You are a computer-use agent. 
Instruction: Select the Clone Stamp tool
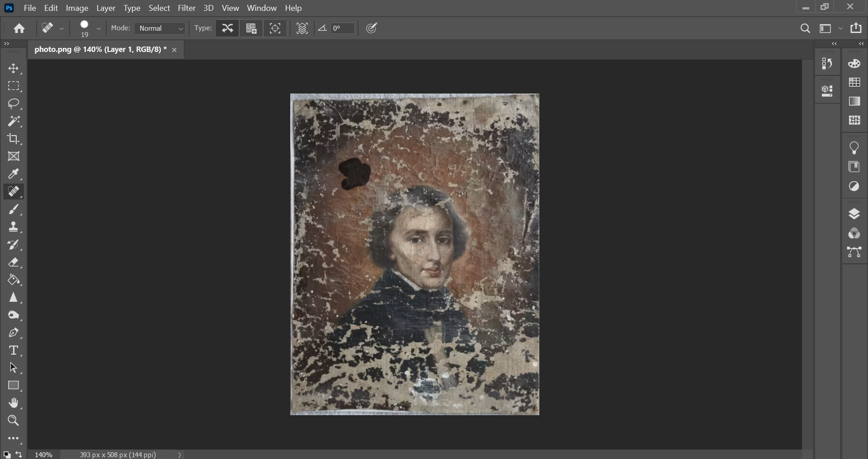click(x=14, y=227)
